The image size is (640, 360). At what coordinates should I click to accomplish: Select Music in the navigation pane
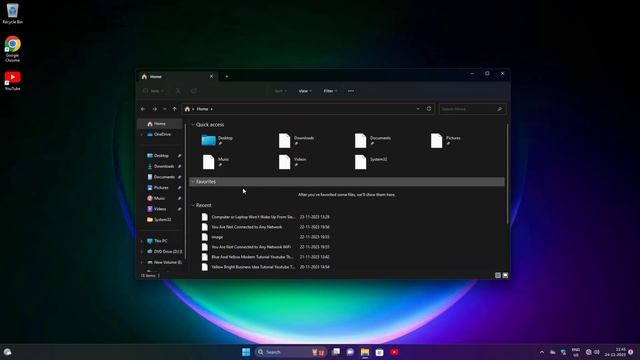click(161, 198)
